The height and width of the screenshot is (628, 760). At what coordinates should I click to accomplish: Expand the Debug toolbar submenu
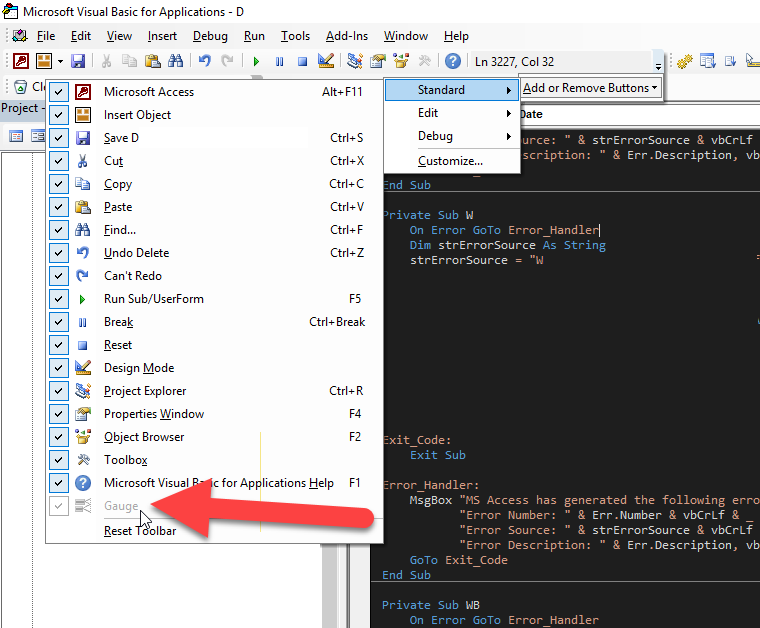click(452, 136)
